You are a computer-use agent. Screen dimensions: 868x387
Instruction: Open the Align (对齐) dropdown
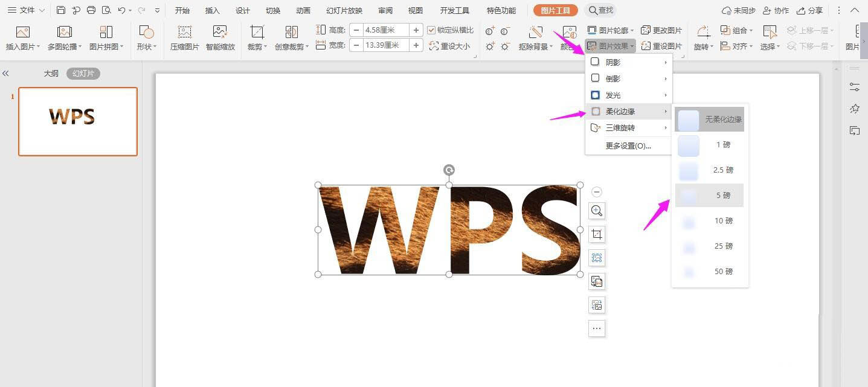tap(736, 46)
